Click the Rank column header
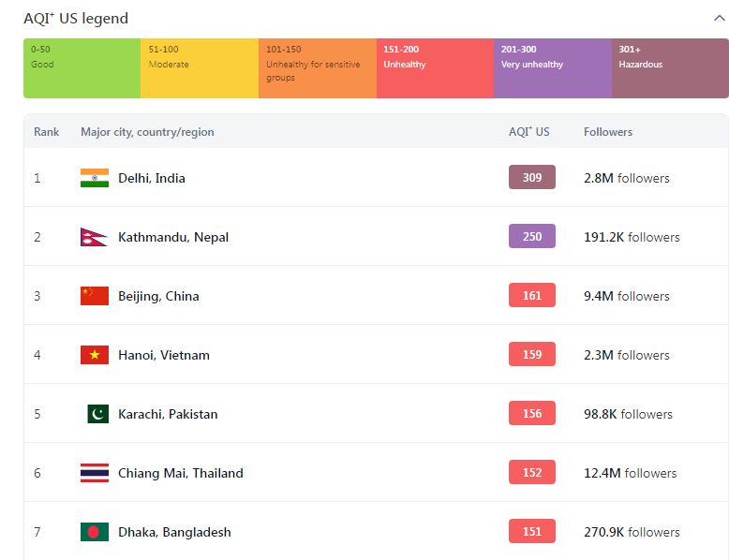The image size is (729, 560). (47, 132)
